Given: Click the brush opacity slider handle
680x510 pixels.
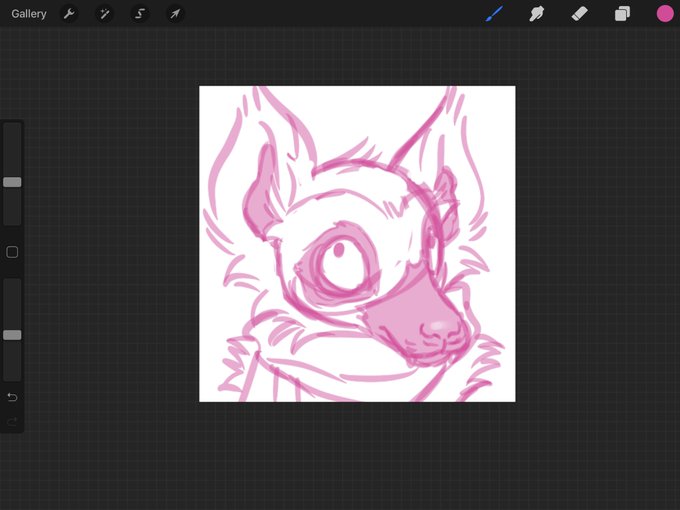Looking at the screenshot, I should point(12,335).
